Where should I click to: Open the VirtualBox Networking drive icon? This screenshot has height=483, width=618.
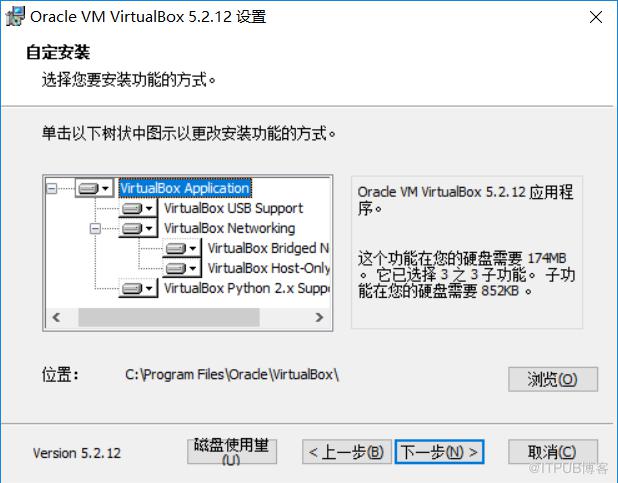pyautogui.click(x=138, y=228)
